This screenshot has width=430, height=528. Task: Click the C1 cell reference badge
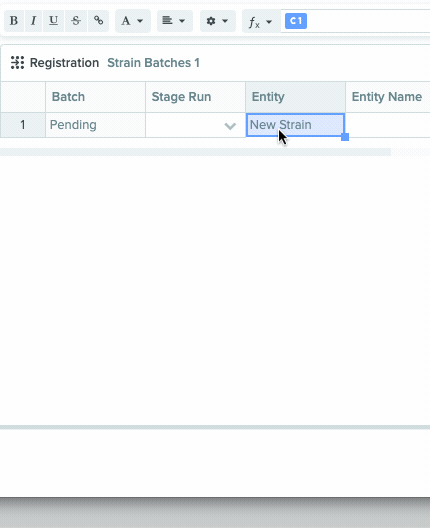296,21
